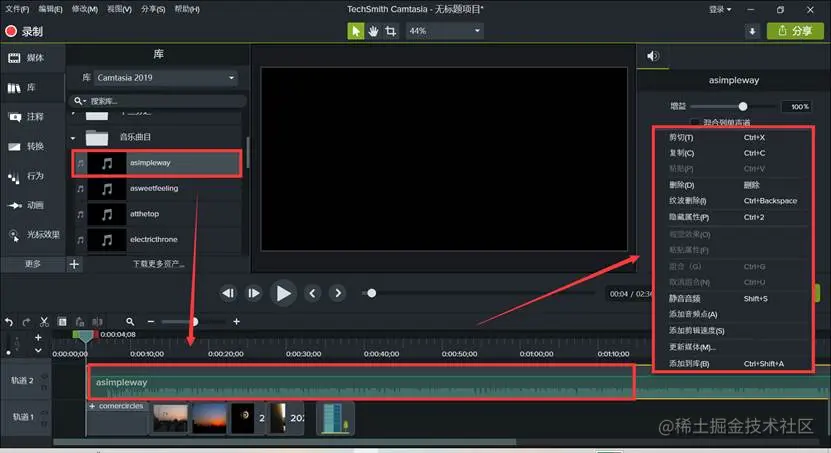Screen dimensions: 831x453
Task: Open the search options magnifier dropdown
Action: 80,101
